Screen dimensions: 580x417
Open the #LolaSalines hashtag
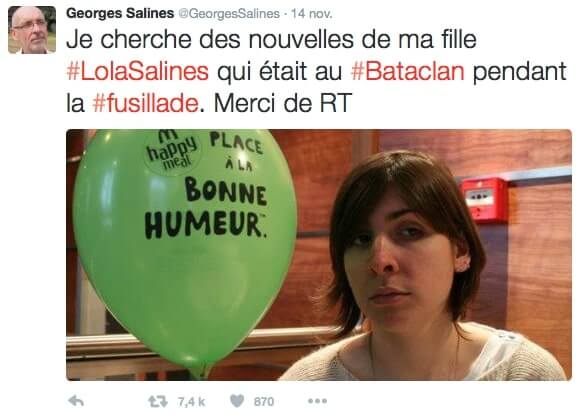tap(138, 71)
